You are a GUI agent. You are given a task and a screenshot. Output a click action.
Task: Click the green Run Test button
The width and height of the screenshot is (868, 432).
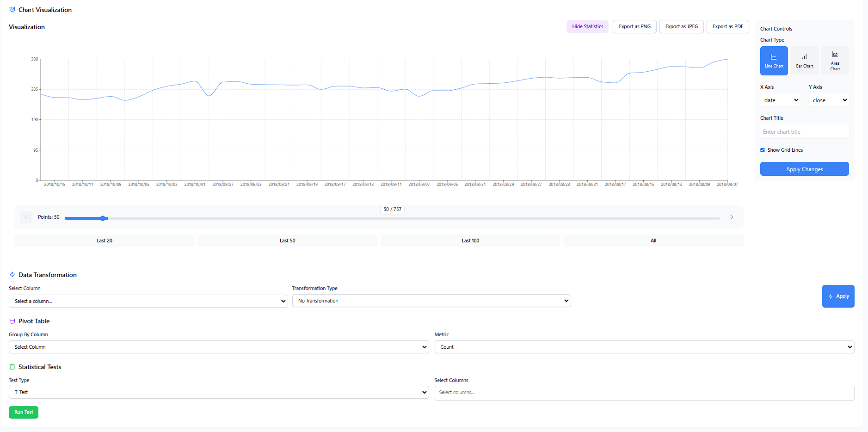[24, 412]
